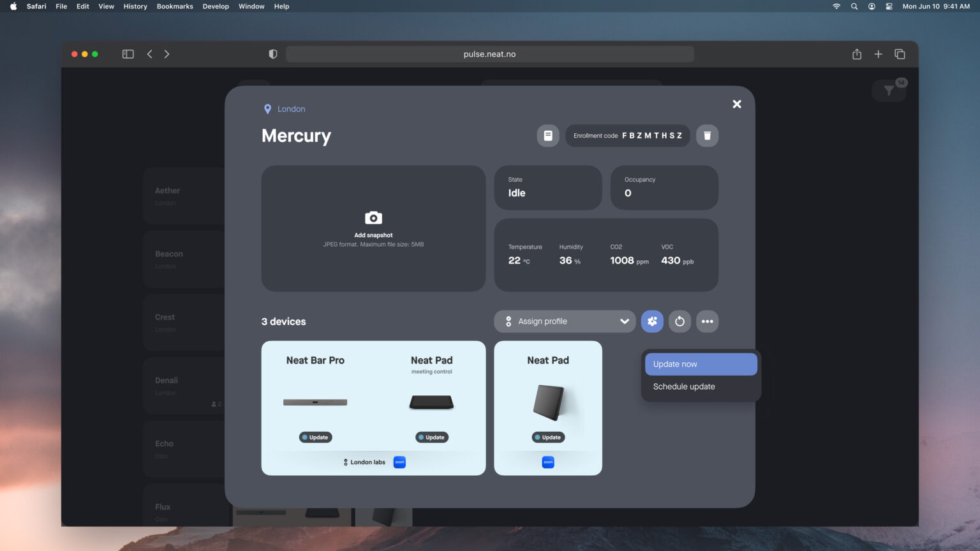
Task: Open the London location link
Action: [x=291, y=109]
